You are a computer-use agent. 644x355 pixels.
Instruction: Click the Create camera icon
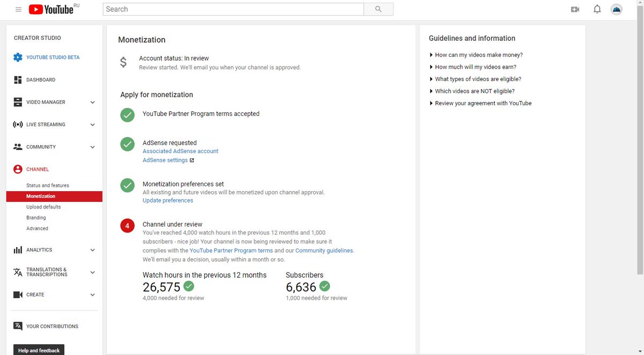18,295
